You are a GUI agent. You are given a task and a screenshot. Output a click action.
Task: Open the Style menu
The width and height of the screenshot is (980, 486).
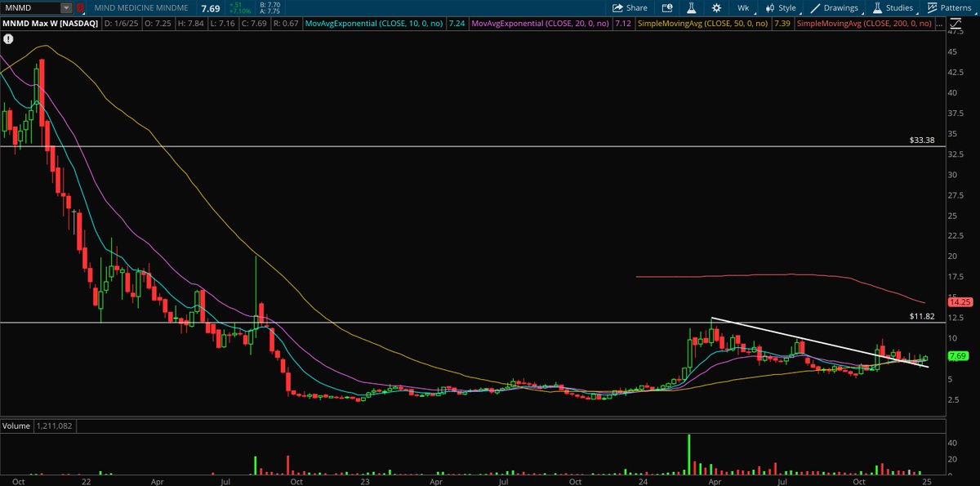[782, 7]
